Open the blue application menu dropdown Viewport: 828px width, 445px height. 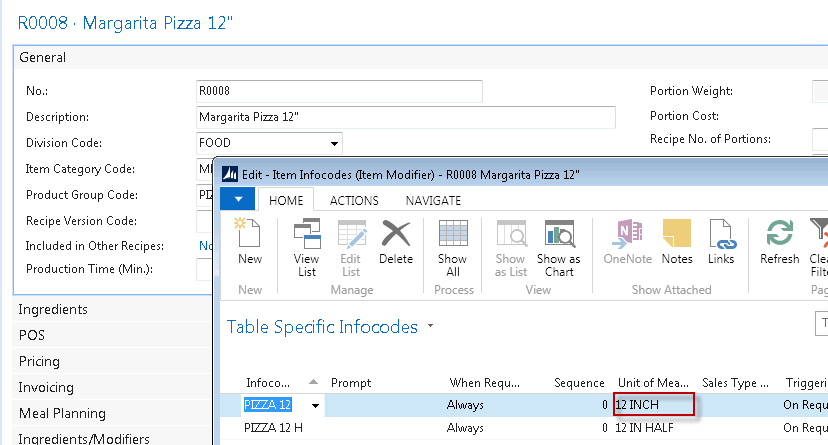point(237,199)
